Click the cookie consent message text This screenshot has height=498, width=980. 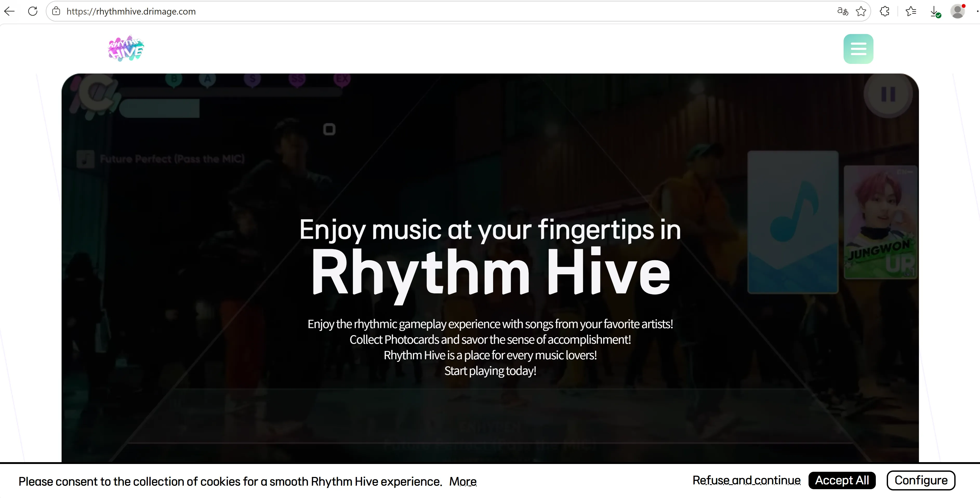[x=230, y=482]
